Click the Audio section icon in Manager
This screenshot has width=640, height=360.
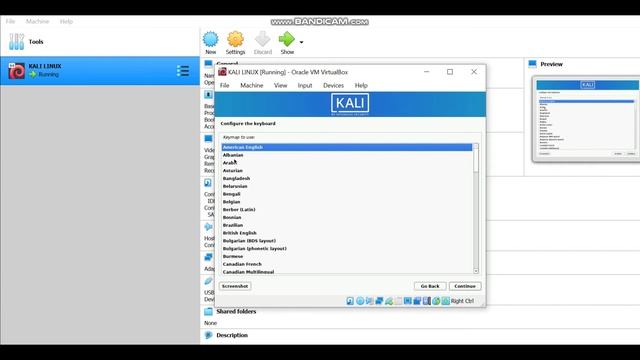[x=209, y=227]
